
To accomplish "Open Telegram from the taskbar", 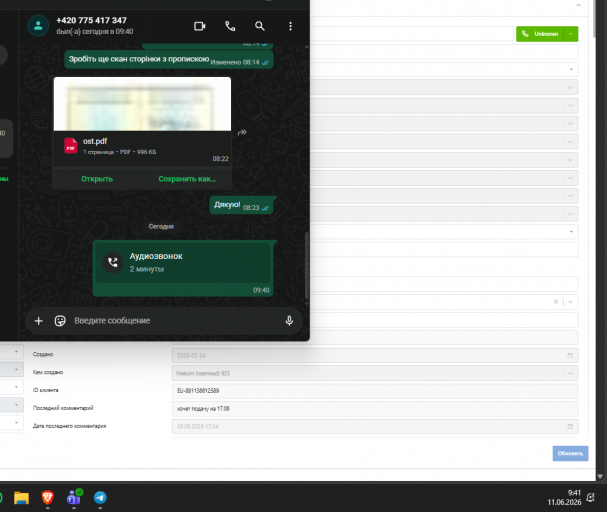I will click(100, 498).
